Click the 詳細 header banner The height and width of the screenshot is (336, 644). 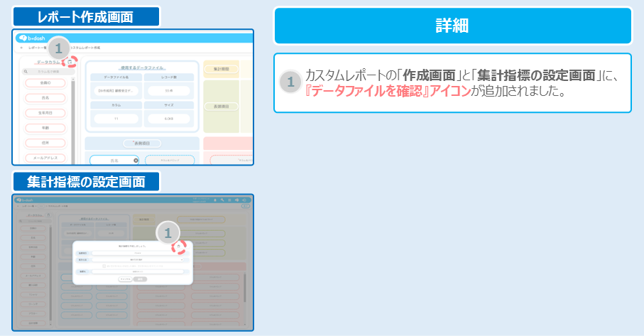click(452, 26)
